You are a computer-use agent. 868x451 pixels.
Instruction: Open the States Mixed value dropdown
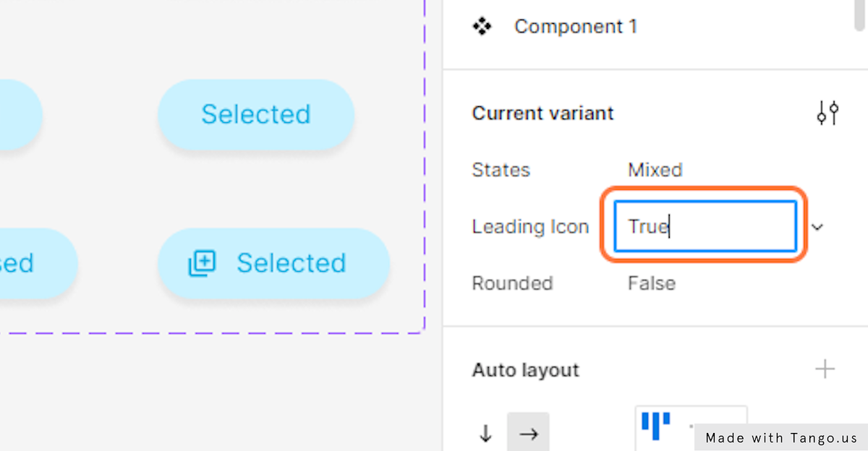[x=655, y=170]
